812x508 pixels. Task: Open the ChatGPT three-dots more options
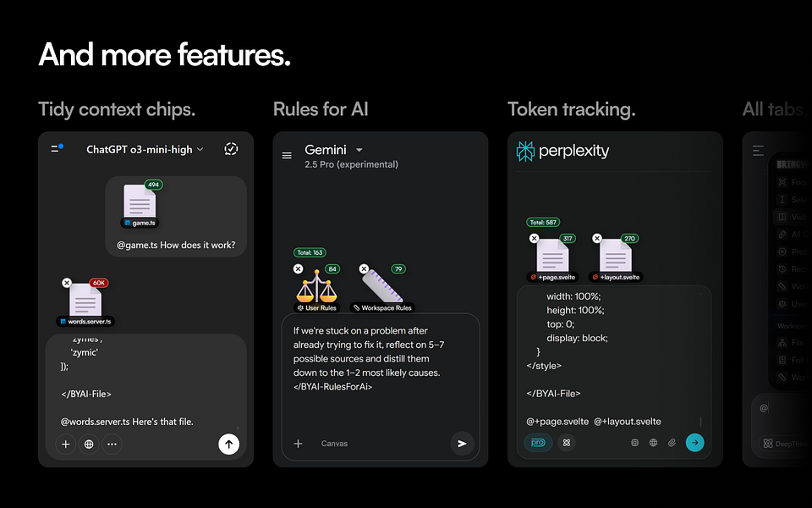[x=112, y=444]
